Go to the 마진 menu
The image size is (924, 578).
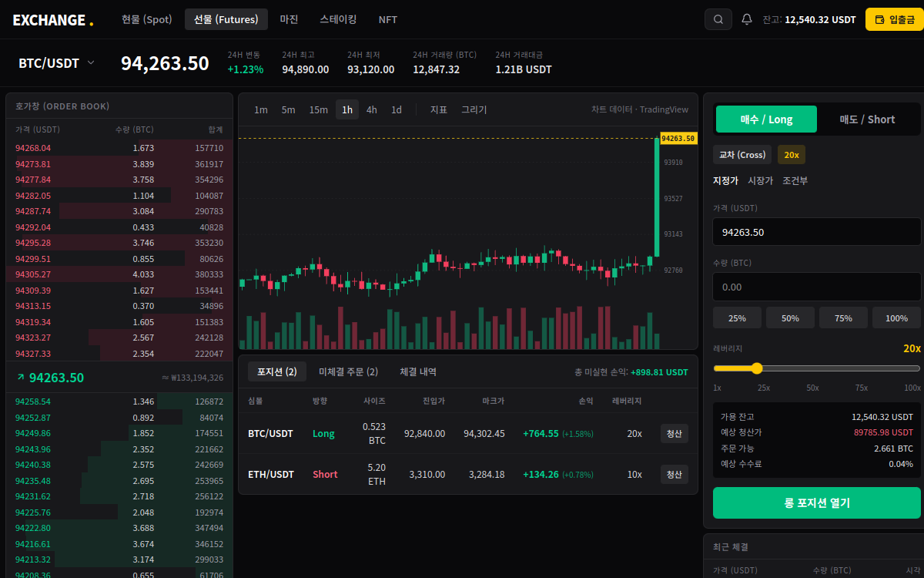tap(289, 19)
